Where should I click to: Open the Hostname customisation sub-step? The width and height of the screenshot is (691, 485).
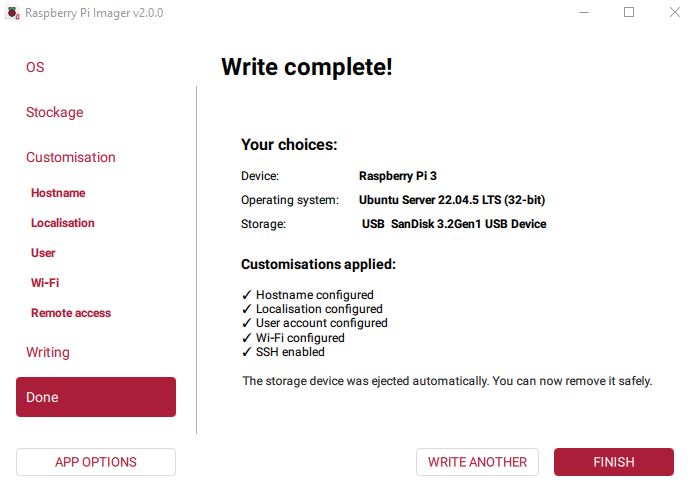pyautogui.click(x=58, y=193)
